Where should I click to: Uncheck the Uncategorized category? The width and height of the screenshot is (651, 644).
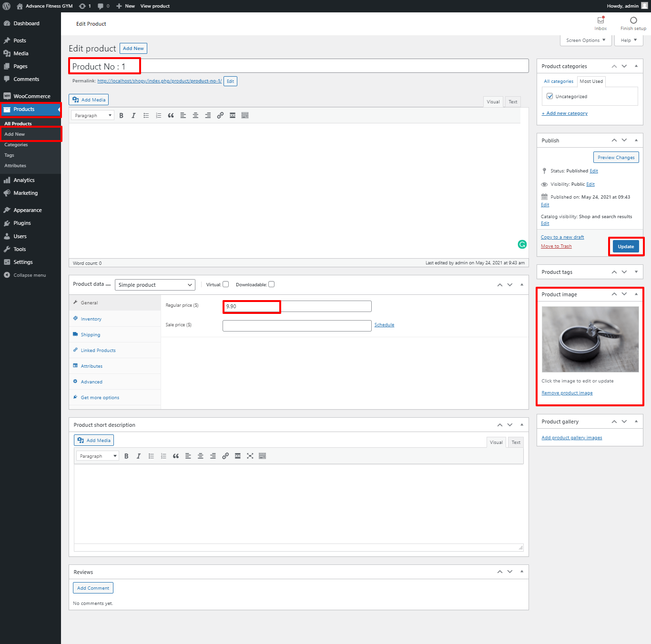[550, 96]
